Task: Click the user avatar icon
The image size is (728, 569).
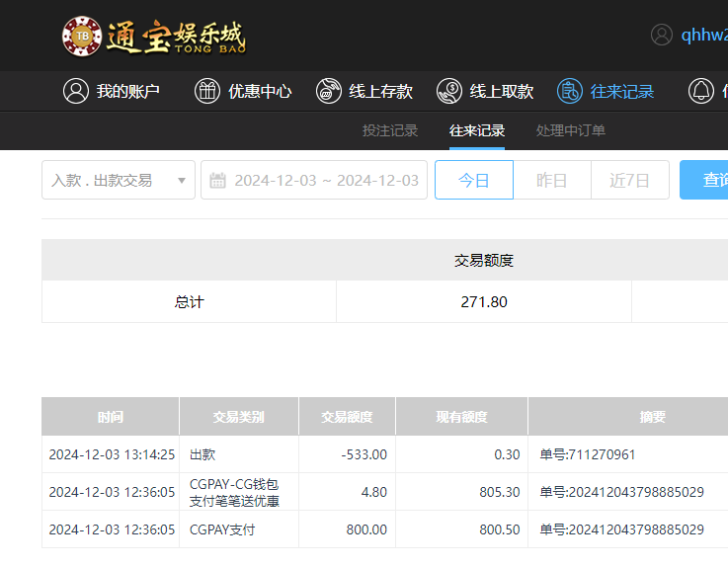Action: click(x=662, y=35)
